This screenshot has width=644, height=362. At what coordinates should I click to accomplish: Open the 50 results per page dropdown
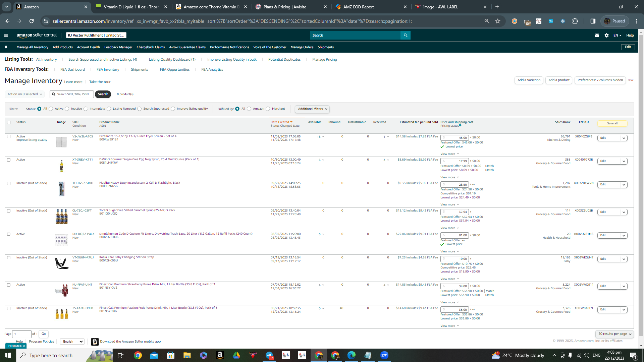pyautogui.click(x=614, y=334)
